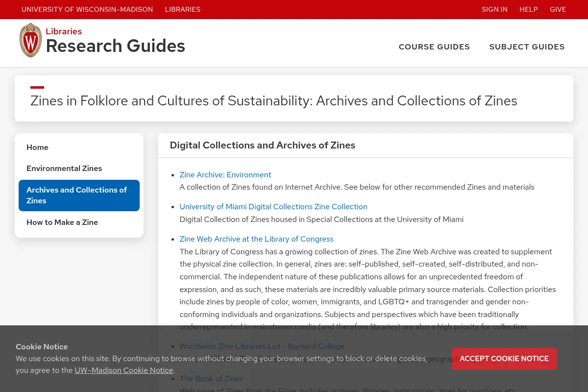Click the Give link

pyautogui.click(x=558, y=9)
